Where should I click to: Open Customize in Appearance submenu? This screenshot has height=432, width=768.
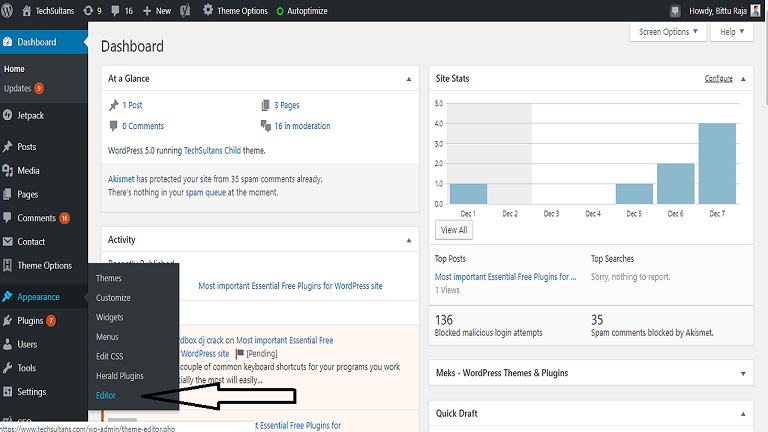(x=113, y=298)
